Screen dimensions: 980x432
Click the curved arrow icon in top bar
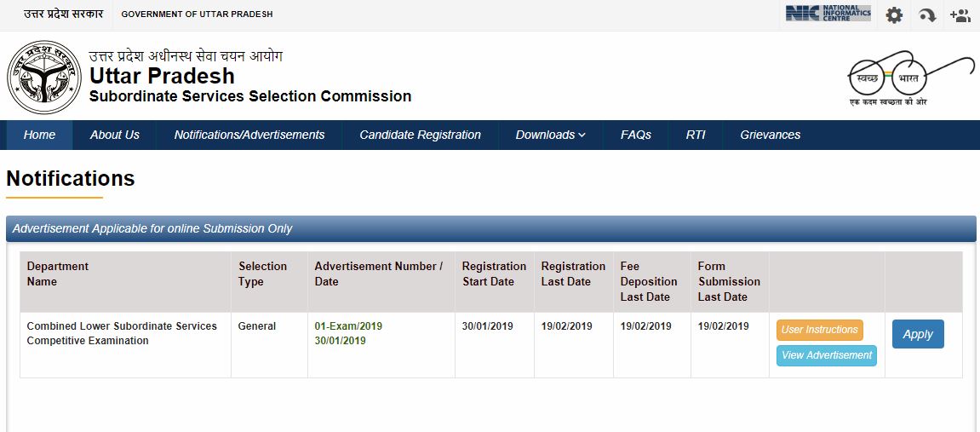pyautogui.click(x=927, y=15)
